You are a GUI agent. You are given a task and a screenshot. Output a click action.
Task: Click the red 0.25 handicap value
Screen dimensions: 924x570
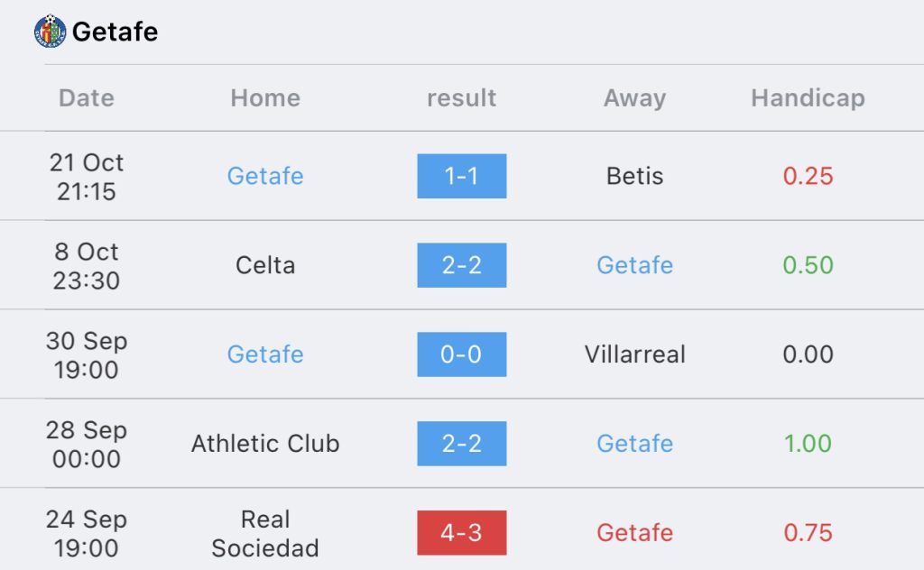tap(808, 176)
